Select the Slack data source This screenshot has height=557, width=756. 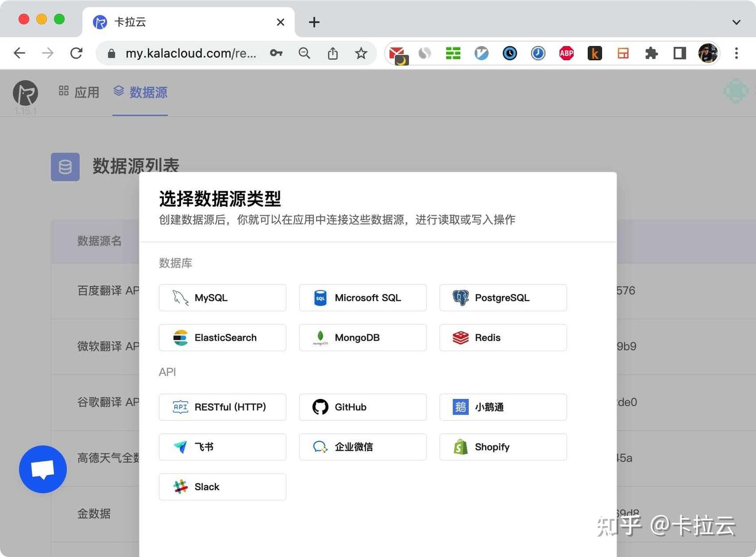[222, 487]
